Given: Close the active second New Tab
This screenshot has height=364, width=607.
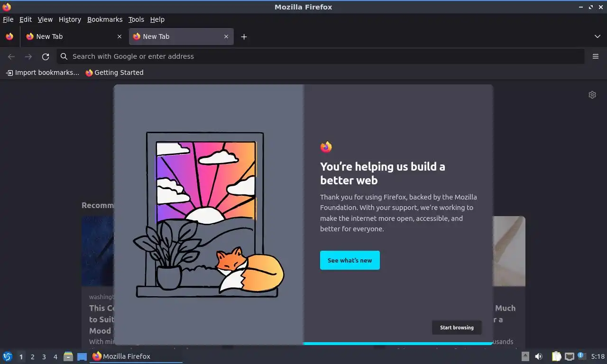Looking at the screenshot, I should point(226,36).
